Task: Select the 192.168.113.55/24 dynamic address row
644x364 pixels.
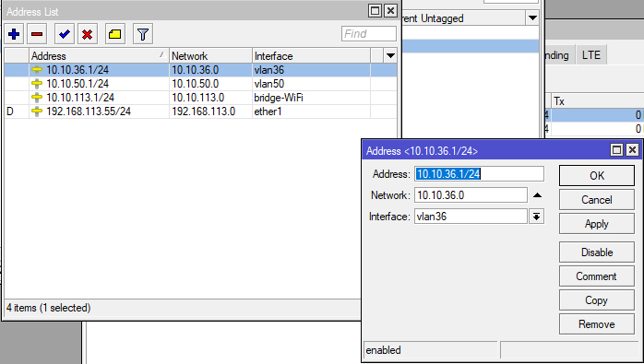Action: click(x=200, y=112)
